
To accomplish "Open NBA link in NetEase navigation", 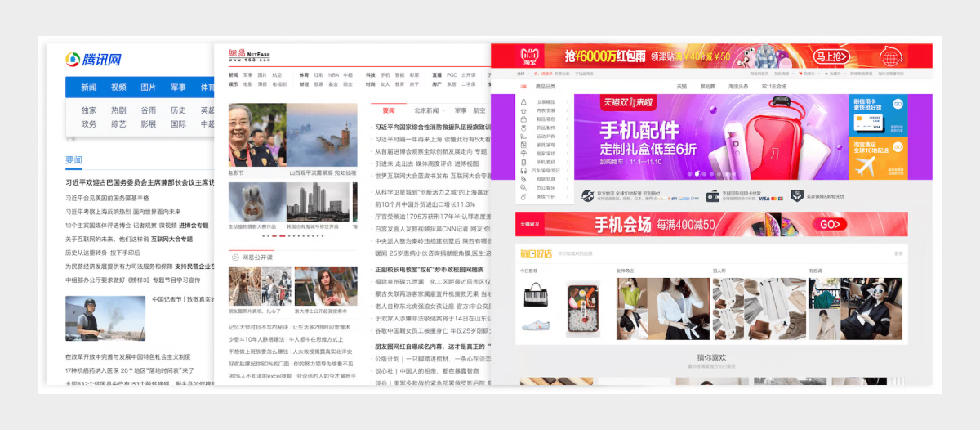I will pyautogui.click(x=333, y=75).
